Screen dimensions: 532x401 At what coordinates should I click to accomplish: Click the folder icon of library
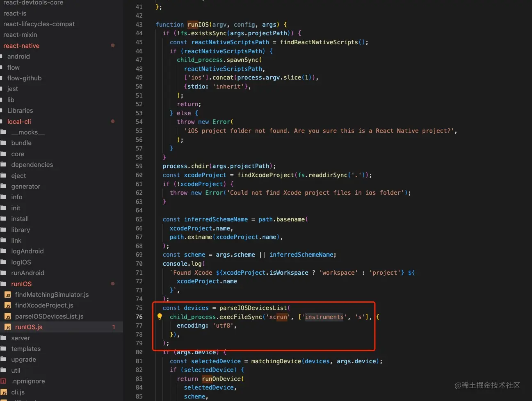pos(3,230)
